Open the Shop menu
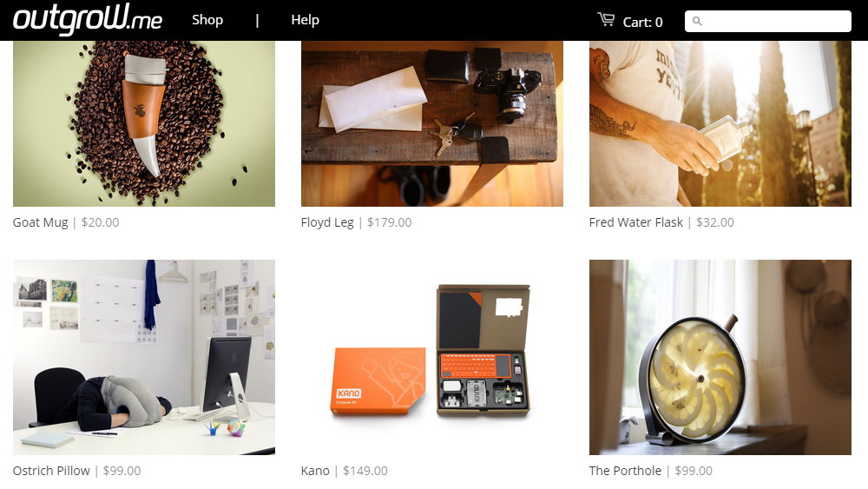 tap(207, 20)
